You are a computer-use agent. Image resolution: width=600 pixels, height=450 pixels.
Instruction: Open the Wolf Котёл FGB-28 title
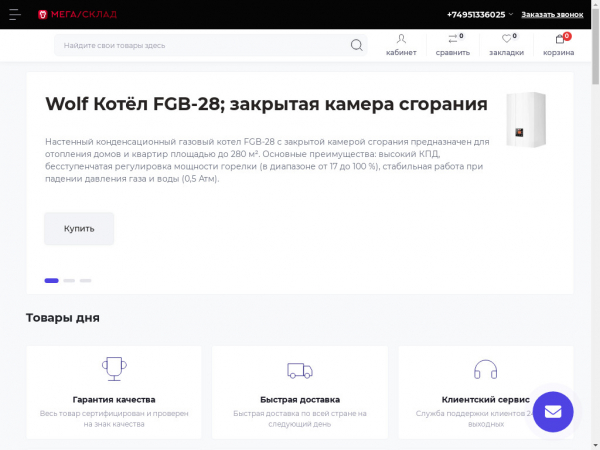tap(266, 105)
